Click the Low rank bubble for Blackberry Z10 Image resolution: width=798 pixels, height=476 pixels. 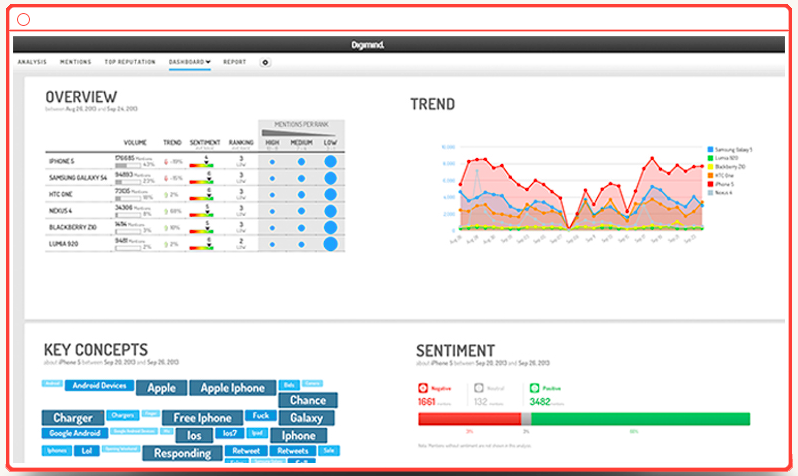(x=330, y=227)
